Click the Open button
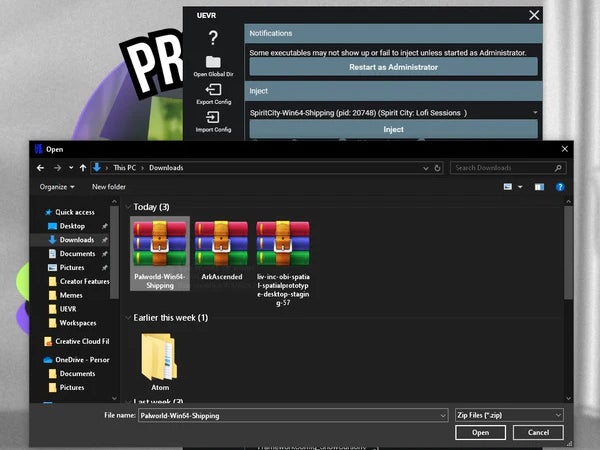600x450 pixels. click(480, 432)
